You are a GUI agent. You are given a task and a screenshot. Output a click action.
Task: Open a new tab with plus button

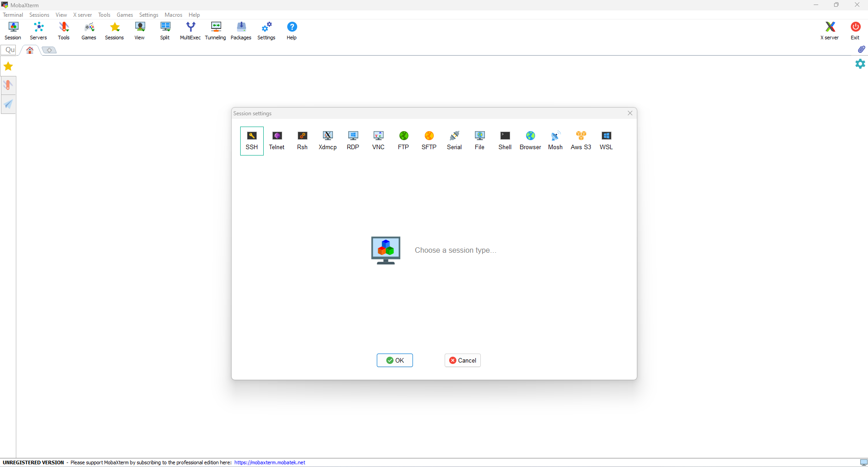click(49, 50)
